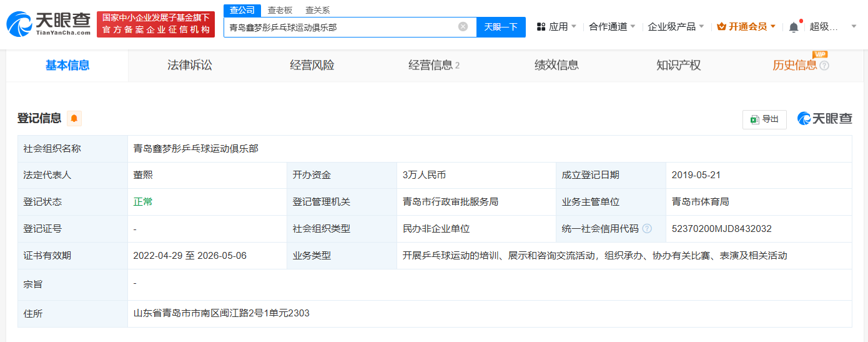Open the 经营风险 tab
This screenshot has width=868, height=342.
[x=312, y=65]
